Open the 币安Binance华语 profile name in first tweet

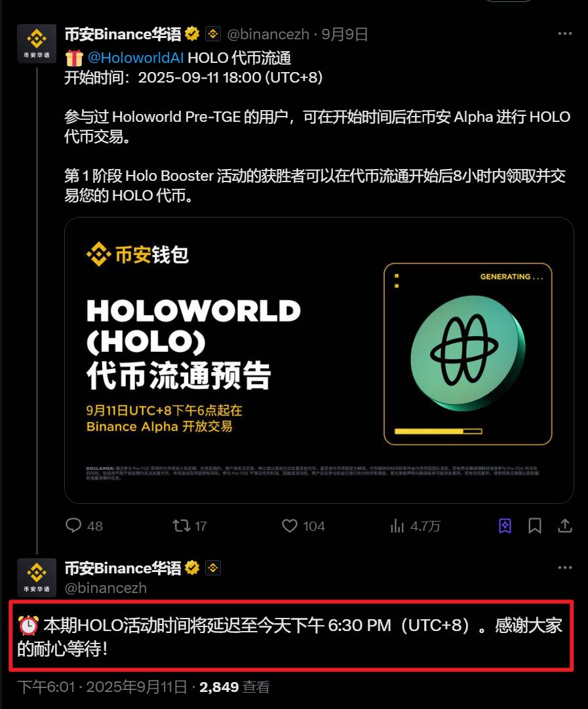pyautogui.click(x=123, y=34)
